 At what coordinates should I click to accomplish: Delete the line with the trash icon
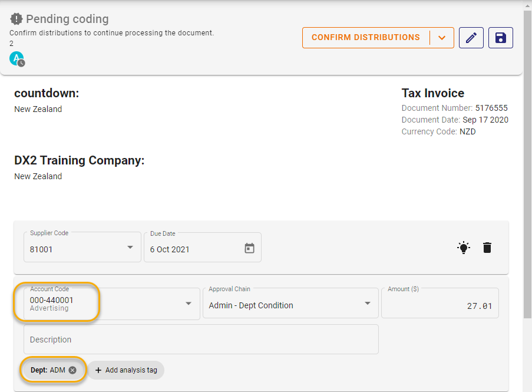click(487, 247)
